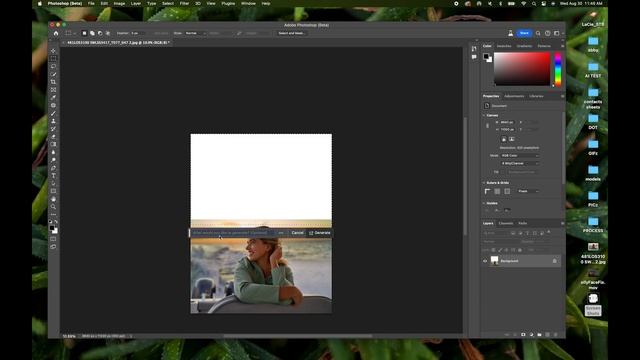
Task: Collapse the Rulers & Grids section
Action: 484,183
